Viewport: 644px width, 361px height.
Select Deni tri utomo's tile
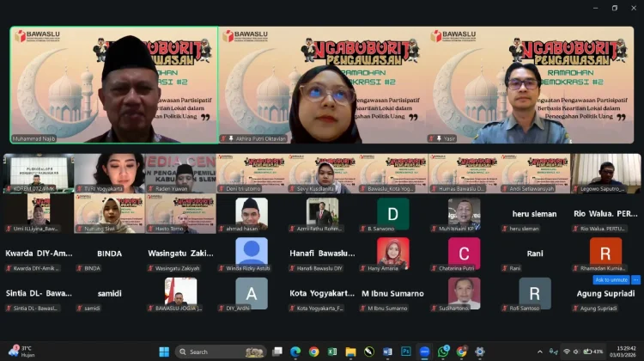(252, 174)
